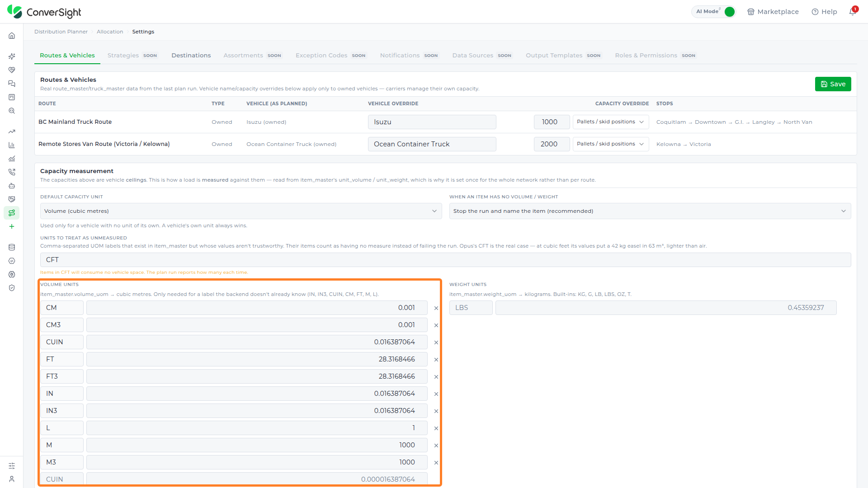Image resolution: width=868 pixels, height=488 pixels.
Task: Click the Isuzu vehicle override field
Action: click(x=432, y=122)
